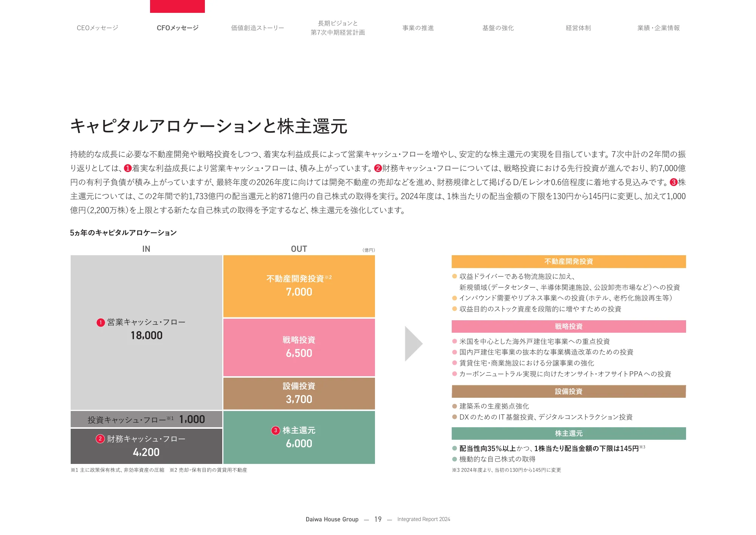
Task: Switch to 事業の推進 tab
Action: [418, 28]
